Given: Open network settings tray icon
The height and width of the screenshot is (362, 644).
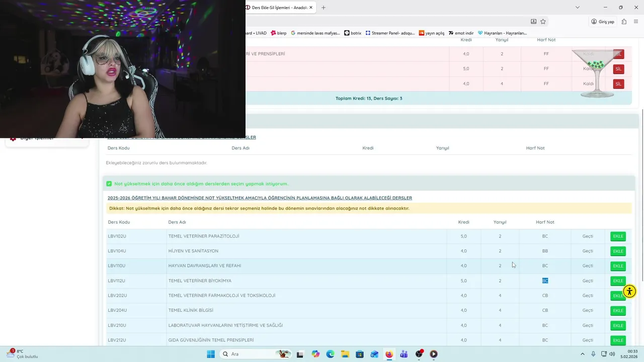Looking at the screenshot, I should [603, 354].
